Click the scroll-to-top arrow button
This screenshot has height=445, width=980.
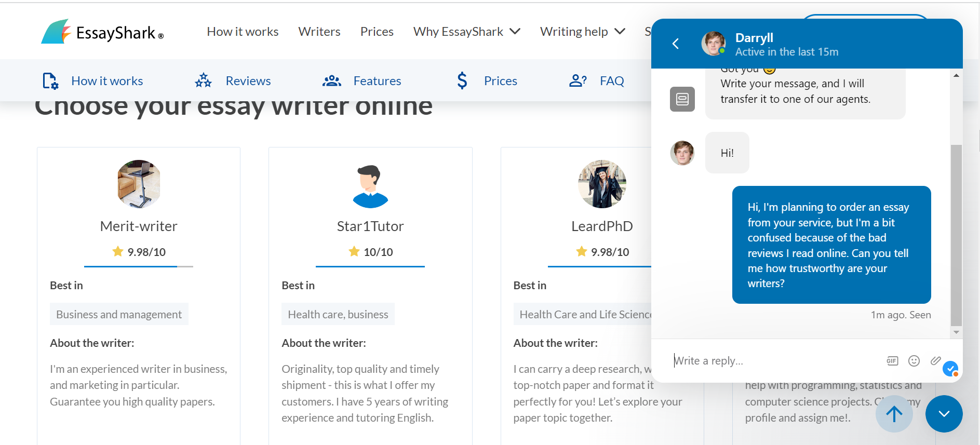[x=894, y=414]
